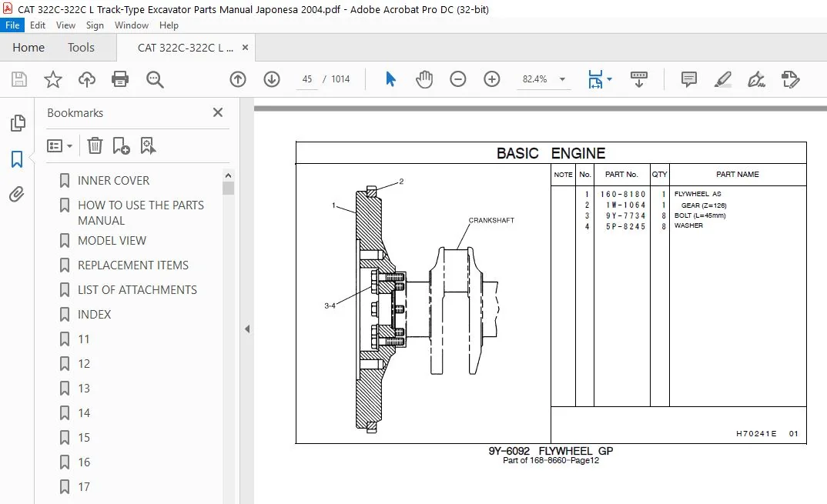Switch to the Tools tab
This screenshot has width=827, height=504.
point(81,48)
